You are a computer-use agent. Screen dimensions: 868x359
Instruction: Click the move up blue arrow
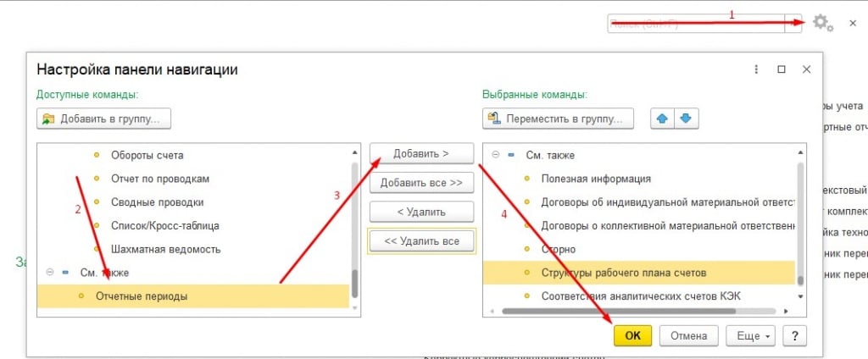point(662,119)
